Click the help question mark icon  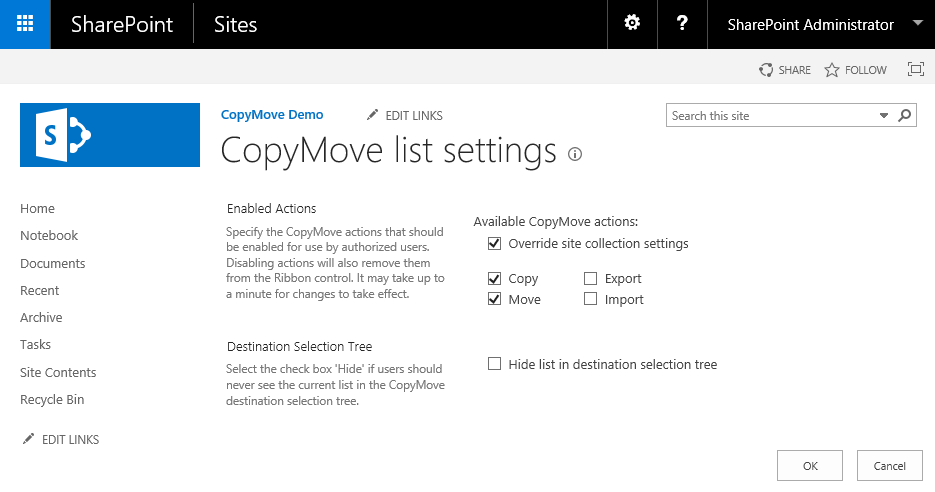(682, 24)
